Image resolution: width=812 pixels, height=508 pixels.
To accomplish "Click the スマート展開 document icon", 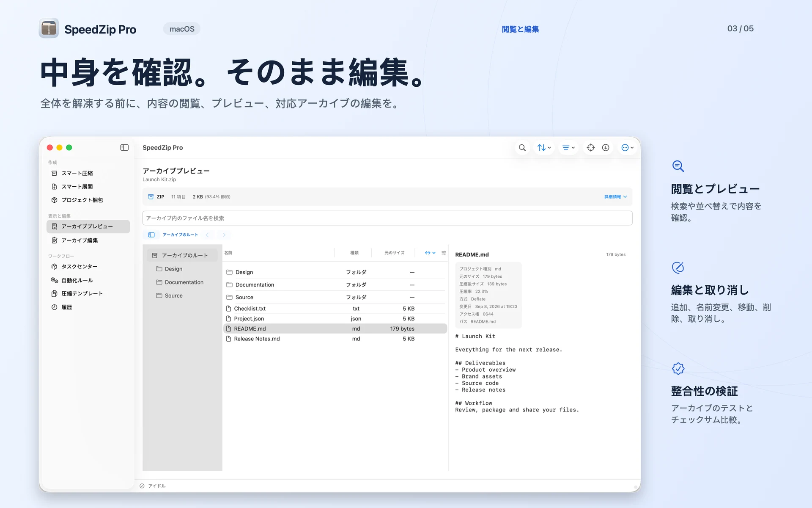I will tap(54, 187).
